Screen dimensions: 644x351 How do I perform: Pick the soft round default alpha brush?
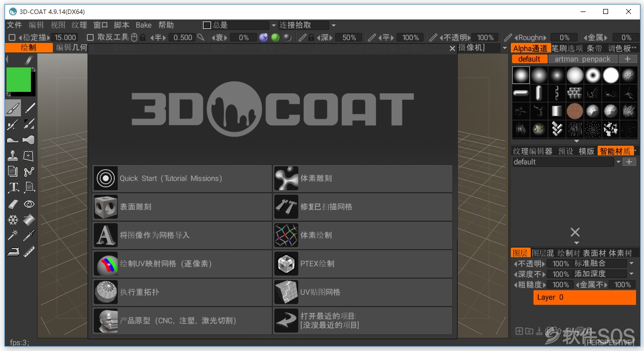(x=521, y=75)
